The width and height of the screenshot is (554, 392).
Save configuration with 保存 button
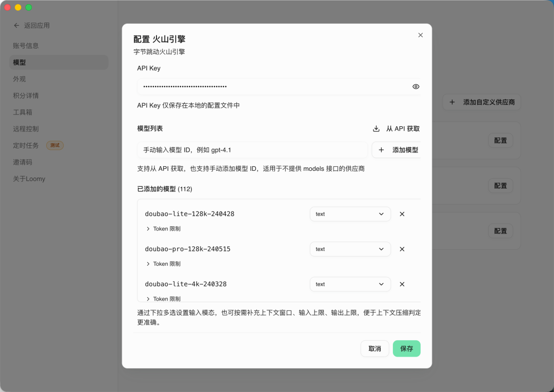tap(407, 348)
